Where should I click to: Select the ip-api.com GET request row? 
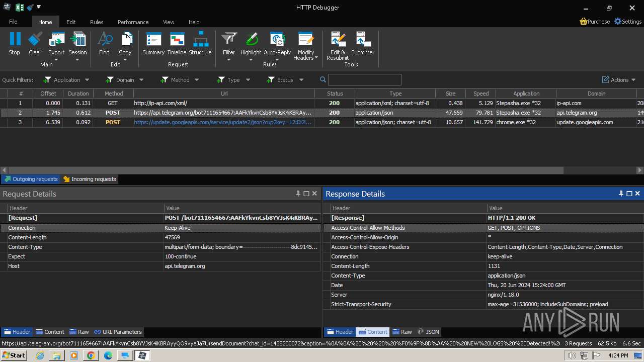[x=322, y=103]
